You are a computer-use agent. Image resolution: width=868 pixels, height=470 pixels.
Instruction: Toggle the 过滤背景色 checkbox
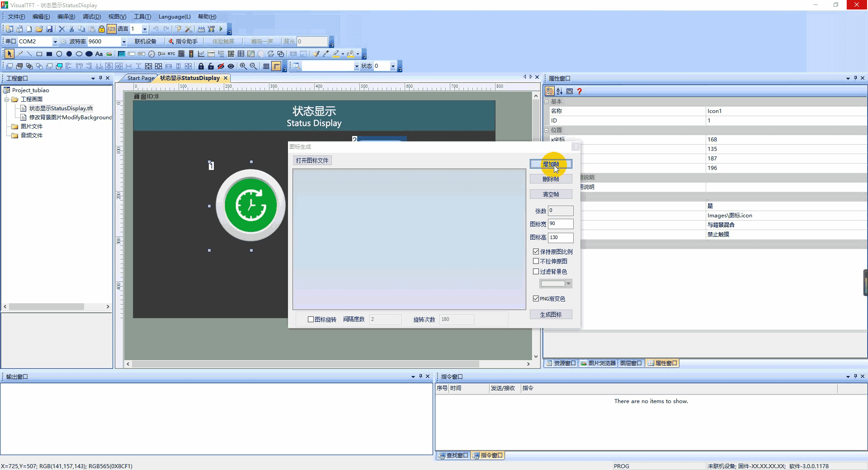pos(536,272)
